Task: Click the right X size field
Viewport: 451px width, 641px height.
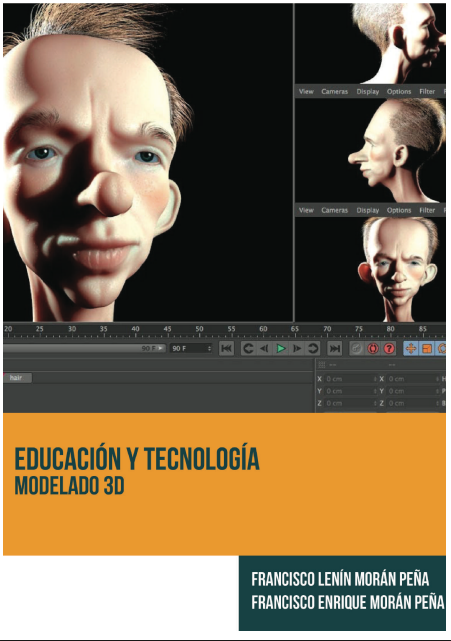Action: coord(413,379)
